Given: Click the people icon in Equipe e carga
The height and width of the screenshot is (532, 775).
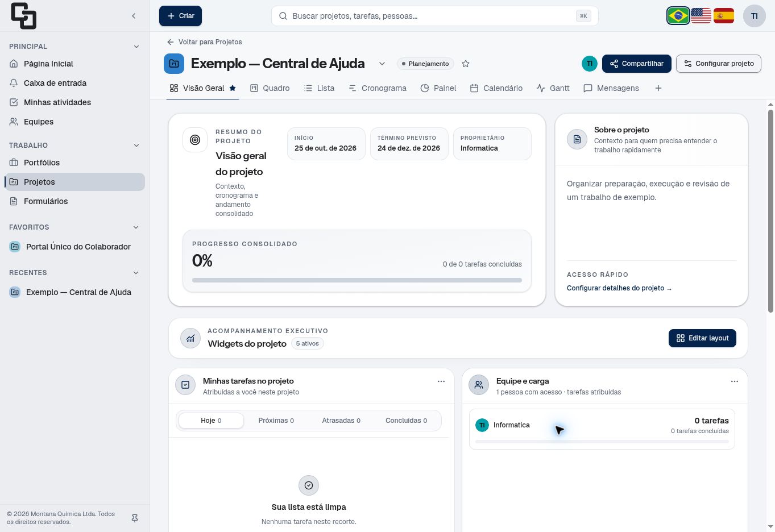Looking at the screenshot, I should pyautogui.click(x=479, y=385).
